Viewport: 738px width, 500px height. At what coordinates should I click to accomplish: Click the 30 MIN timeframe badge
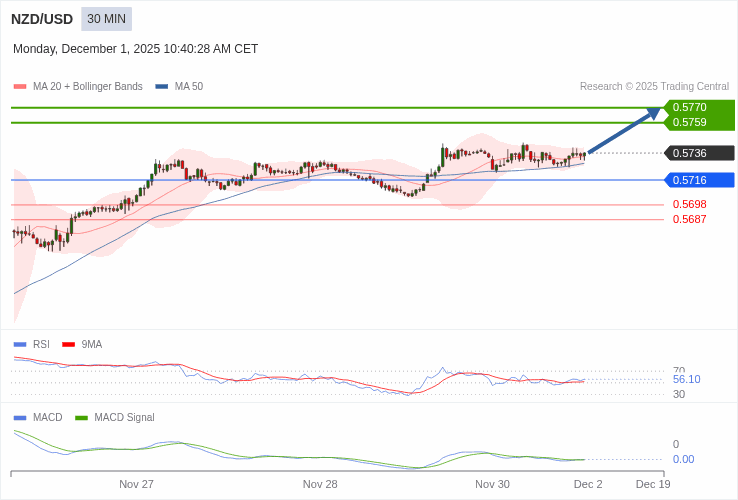106,19
